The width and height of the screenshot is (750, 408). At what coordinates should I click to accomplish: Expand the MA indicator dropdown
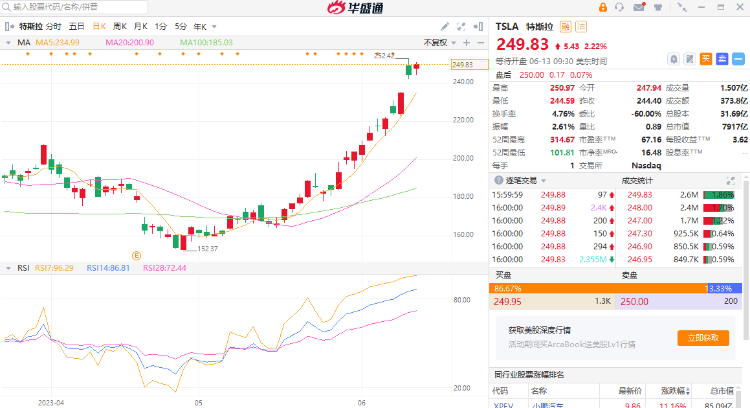8,43
